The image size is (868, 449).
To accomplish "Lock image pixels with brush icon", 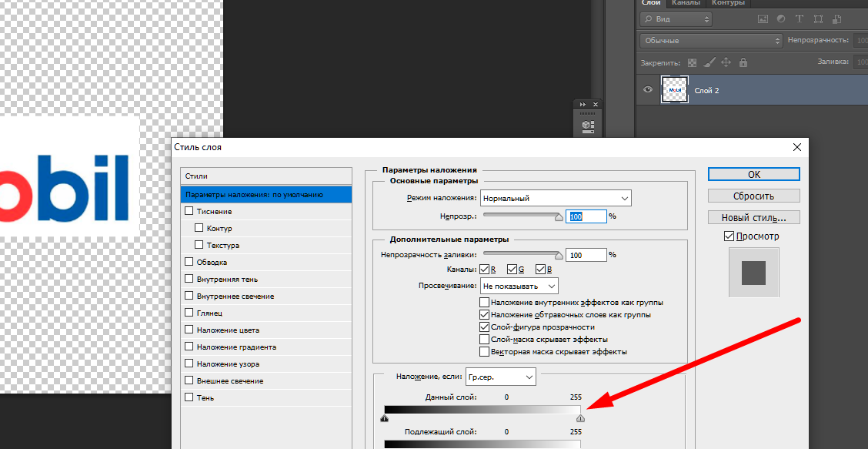I will [x=709, y=62].
